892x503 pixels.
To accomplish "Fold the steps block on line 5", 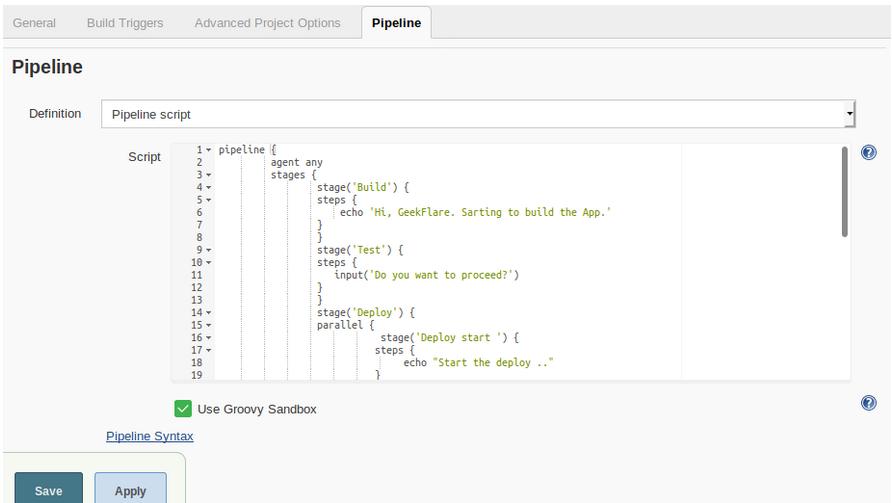I will tap(208, 200).
